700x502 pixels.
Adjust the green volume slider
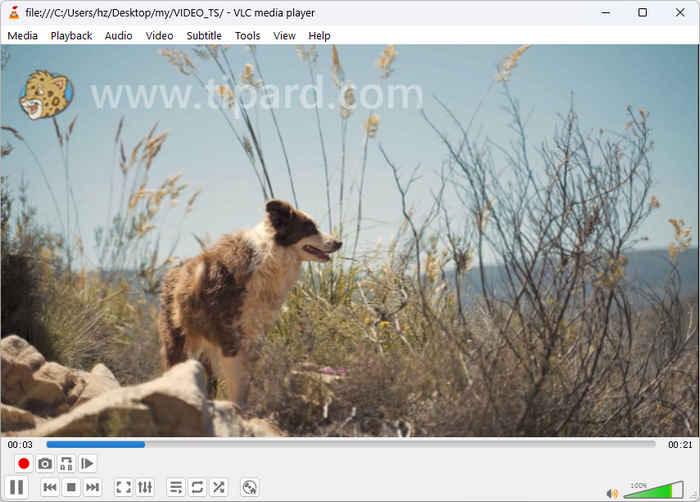tap(654, 490)
